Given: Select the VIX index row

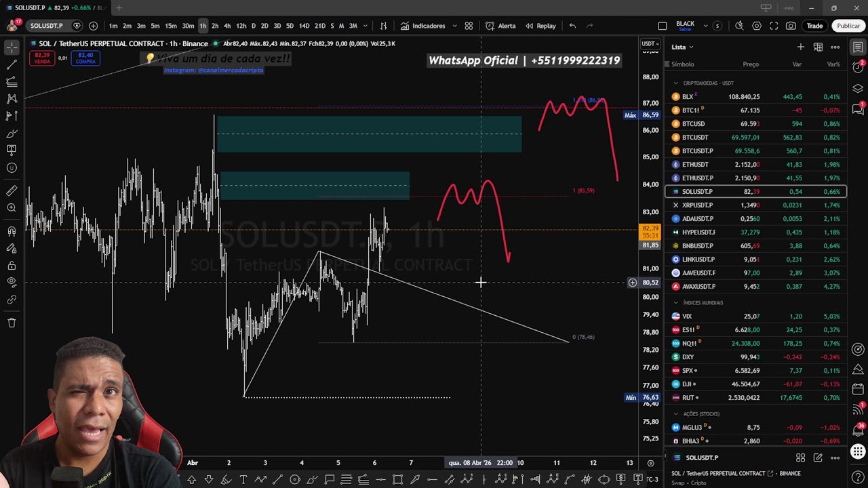Looking at the screenshot, I should (757, 316).
